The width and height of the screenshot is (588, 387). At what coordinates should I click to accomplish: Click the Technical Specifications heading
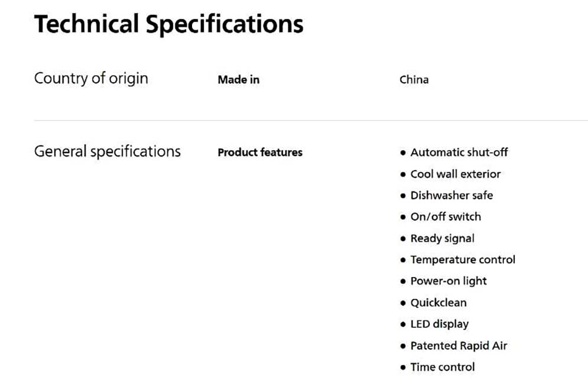click(x=168, y=25)
